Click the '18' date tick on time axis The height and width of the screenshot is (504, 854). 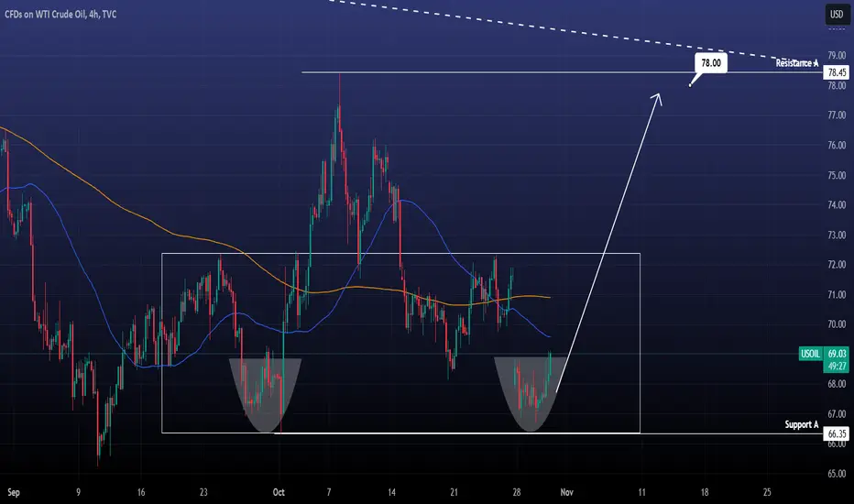click(x=705, y=493)
